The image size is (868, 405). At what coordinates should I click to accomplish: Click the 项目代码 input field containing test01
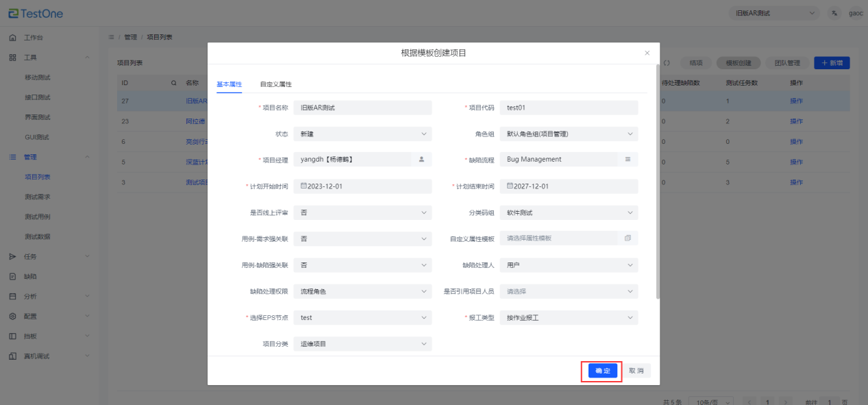pyautogui.click(x=569, y=108)
